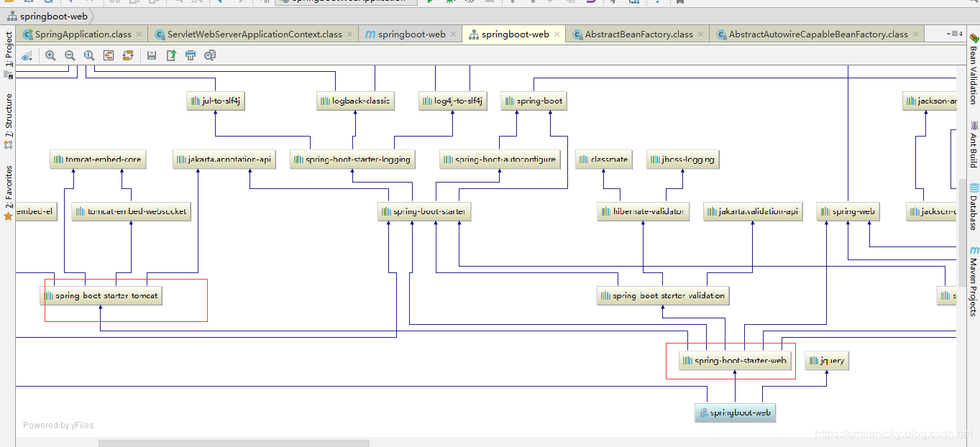Reset diagram to actual size (1:1)
980x447 pixels.
[x=88, y=55]
